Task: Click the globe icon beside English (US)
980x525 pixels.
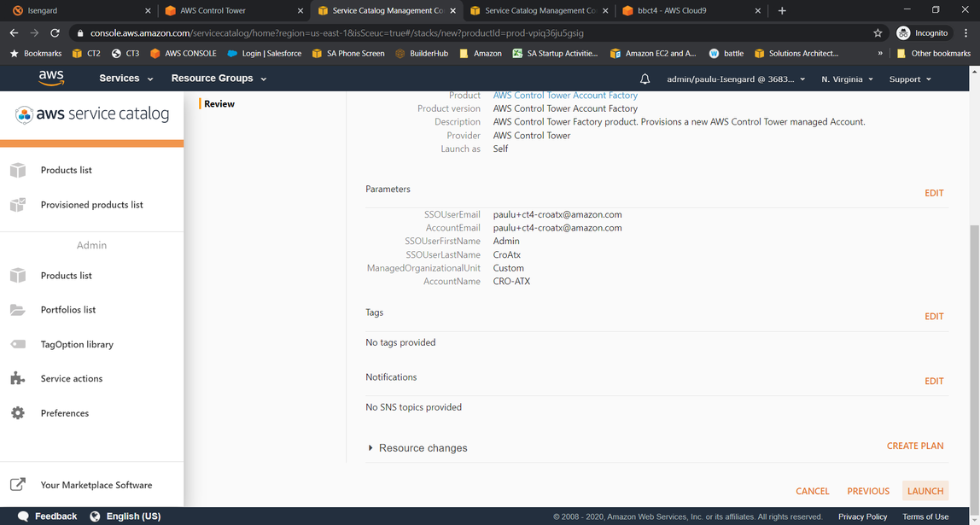Action: [95, 516]
